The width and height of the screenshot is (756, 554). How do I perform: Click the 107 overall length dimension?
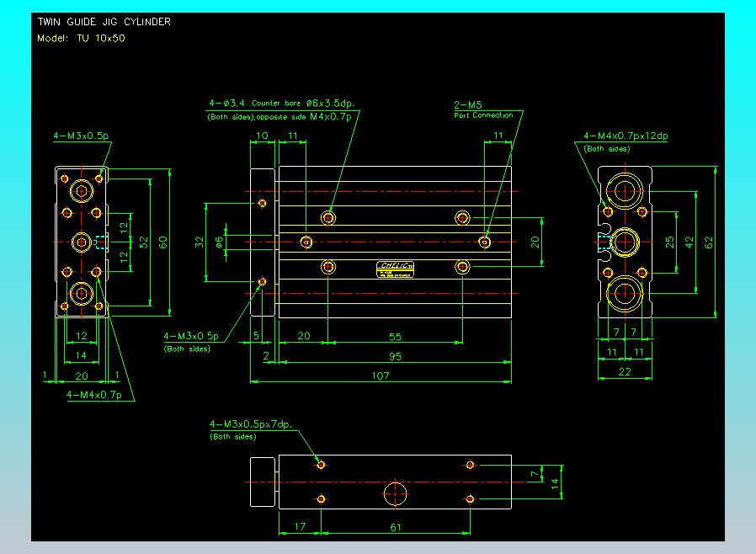(x=380, y=376)
